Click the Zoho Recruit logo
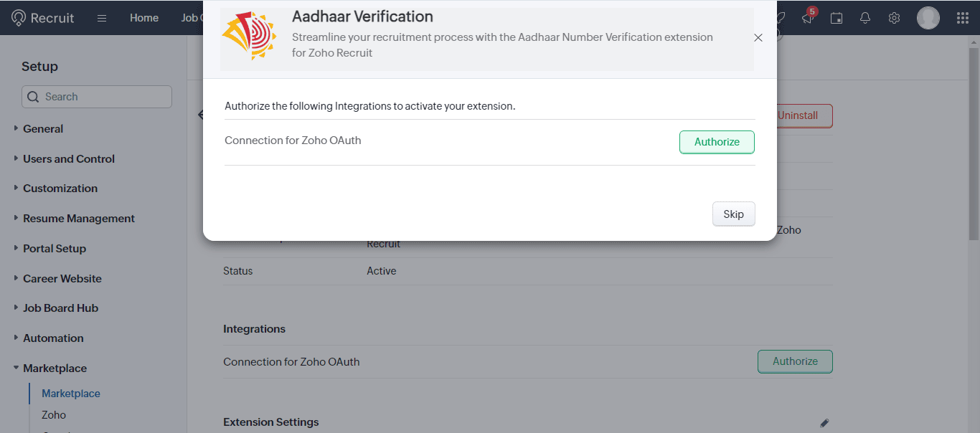The image size is (980, 433). [43, 18]
